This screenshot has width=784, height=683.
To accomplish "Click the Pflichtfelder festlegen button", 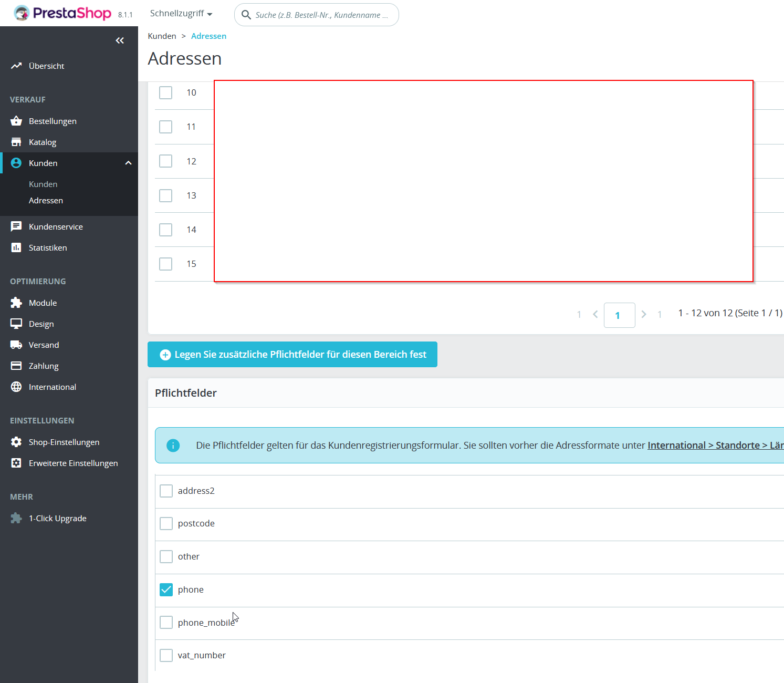I will (292, 355).
